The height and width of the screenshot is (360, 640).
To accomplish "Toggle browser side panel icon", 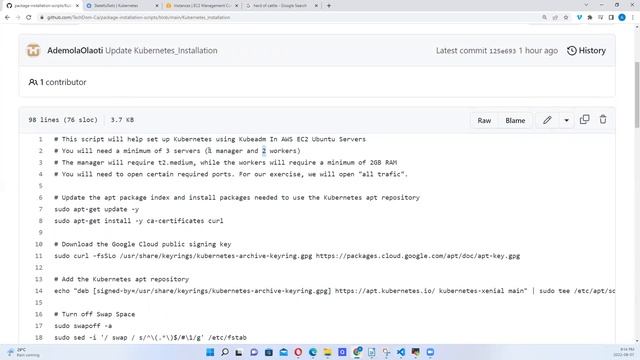I will [x=611, y=17].
